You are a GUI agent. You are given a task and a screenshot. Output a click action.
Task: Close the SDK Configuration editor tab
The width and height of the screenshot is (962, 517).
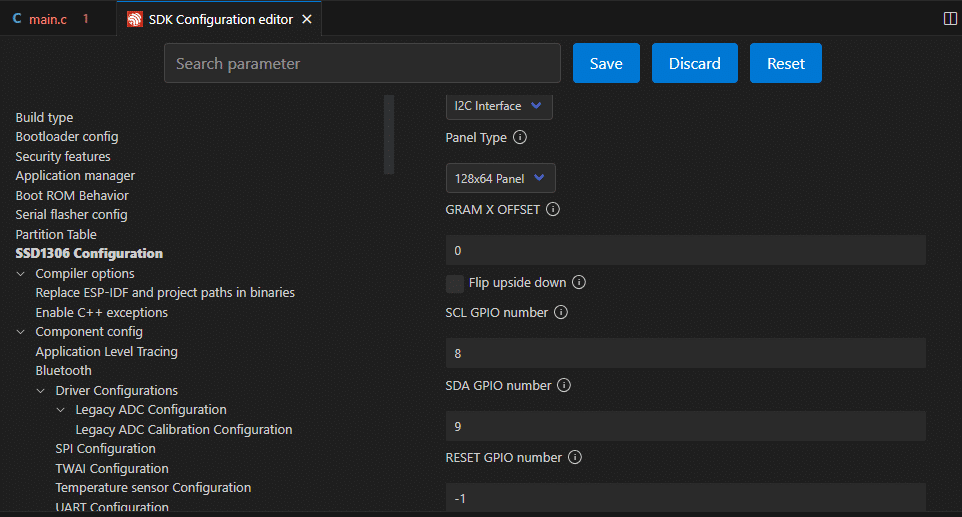pos(307,20)
